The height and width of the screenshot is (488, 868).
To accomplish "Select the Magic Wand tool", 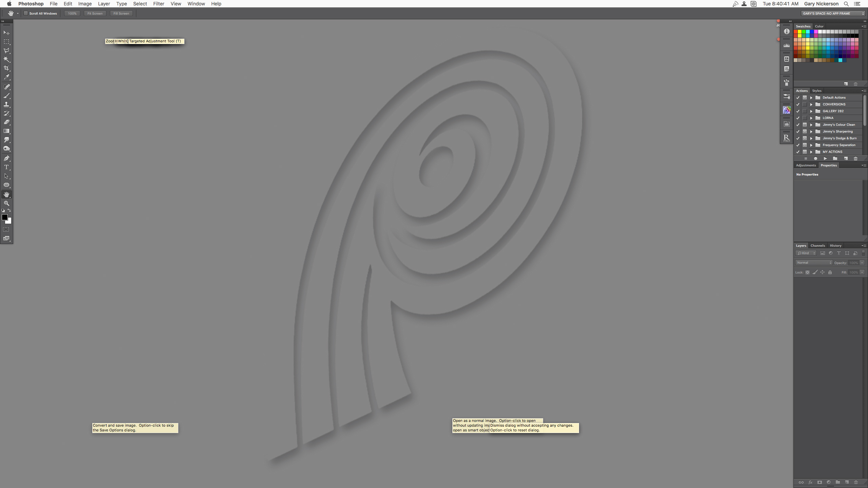I will 6,59.
